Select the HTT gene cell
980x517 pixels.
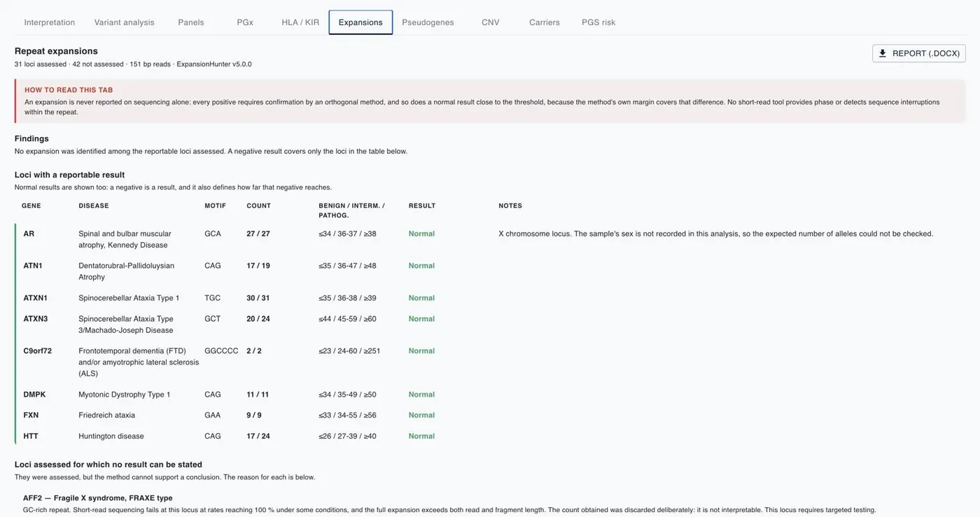point(31,437)
